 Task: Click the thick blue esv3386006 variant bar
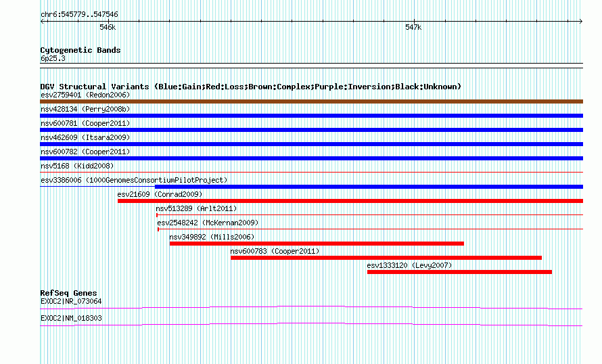pyautogui.click(x=369, y=187)
